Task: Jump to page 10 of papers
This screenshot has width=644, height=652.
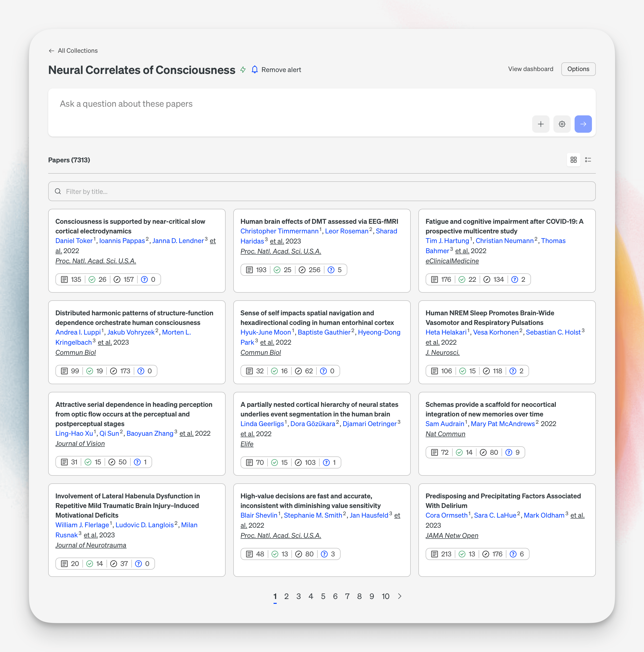Action: coord(385,596)
